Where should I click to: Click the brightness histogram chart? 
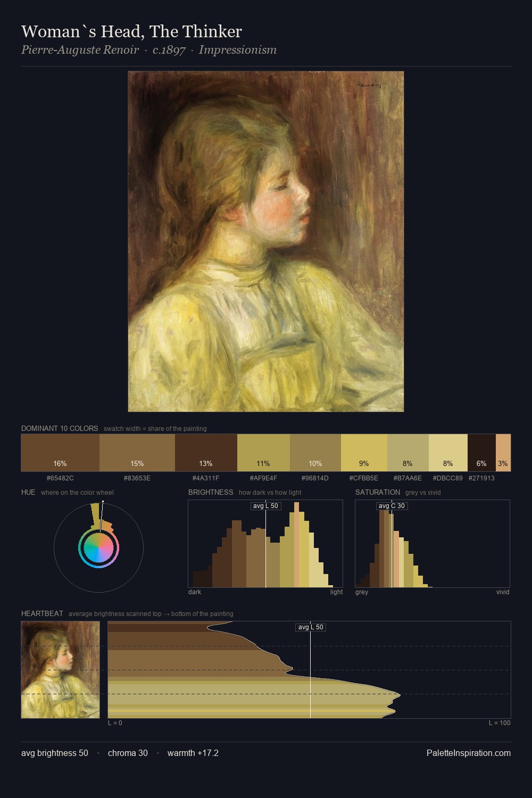pos(265,544)
